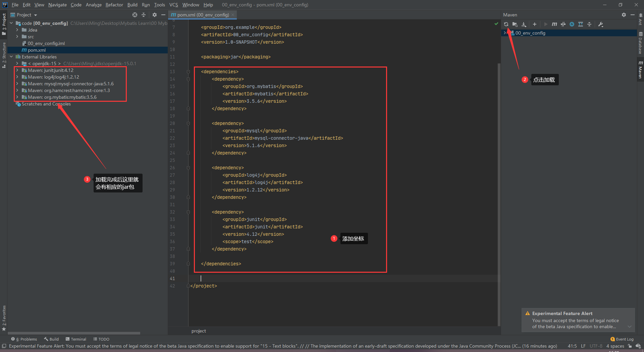Toggle tool window bars icon bottom-left

point(4,346)
